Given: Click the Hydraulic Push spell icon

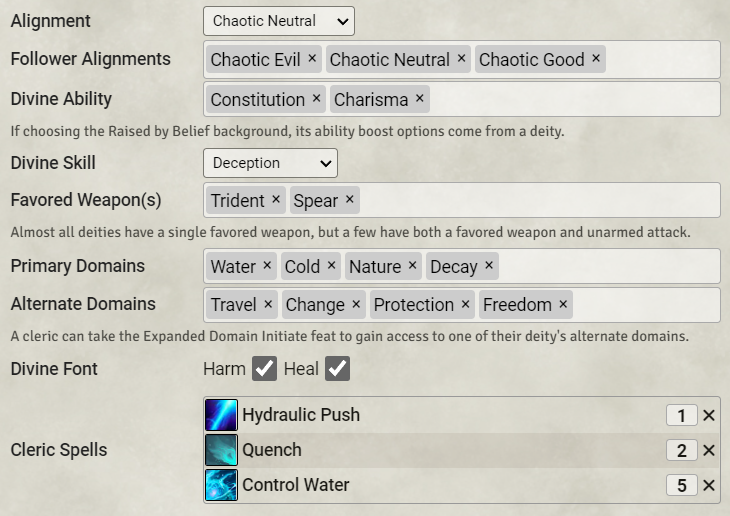Looking at the screenshot, I should coord(221,415).
